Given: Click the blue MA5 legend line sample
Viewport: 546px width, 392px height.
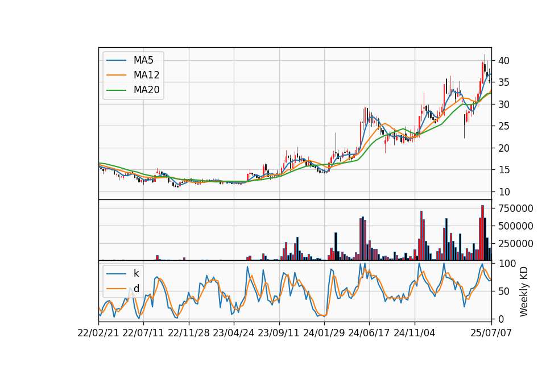Looking at the screenshot, I should [116, 60].
